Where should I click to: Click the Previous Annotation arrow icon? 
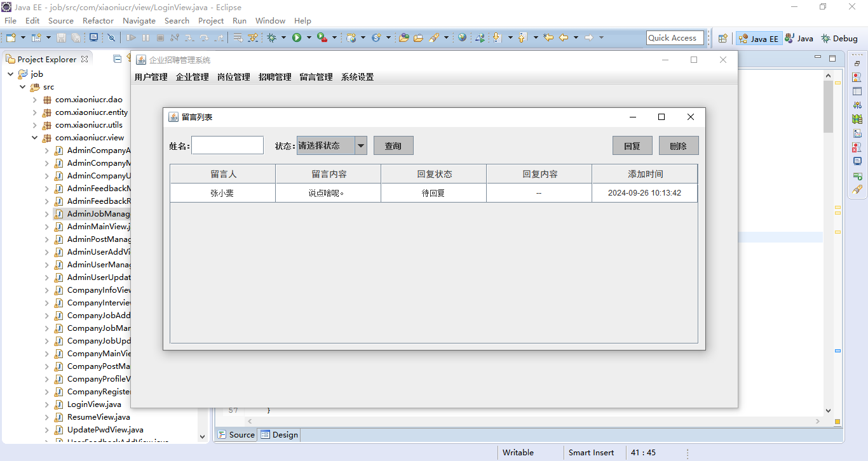522,38
